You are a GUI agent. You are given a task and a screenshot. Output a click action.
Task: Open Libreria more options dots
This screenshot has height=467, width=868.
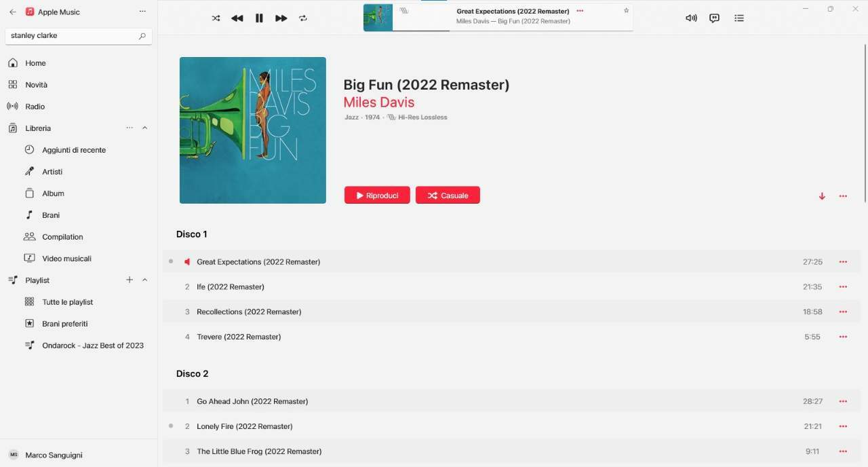pyautogui.click(x=130, y=128)
